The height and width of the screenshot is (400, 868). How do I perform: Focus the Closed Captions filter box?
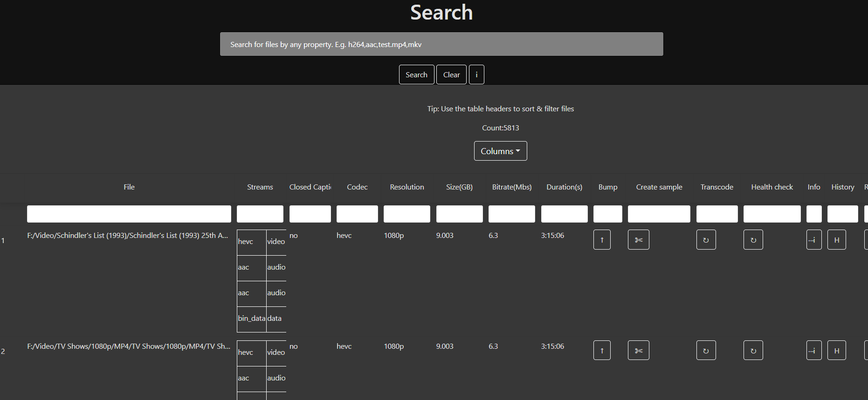[x=310, y=214]
